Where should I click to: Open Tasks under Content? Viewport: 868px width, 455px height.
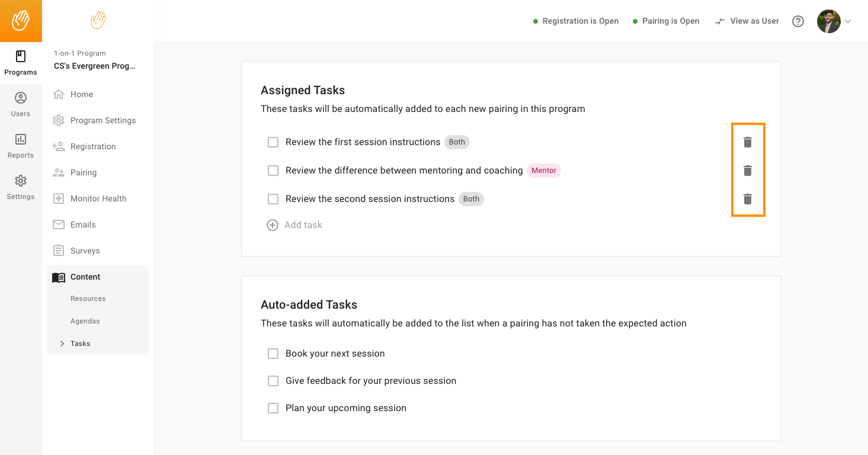click(x=80, y=344)
